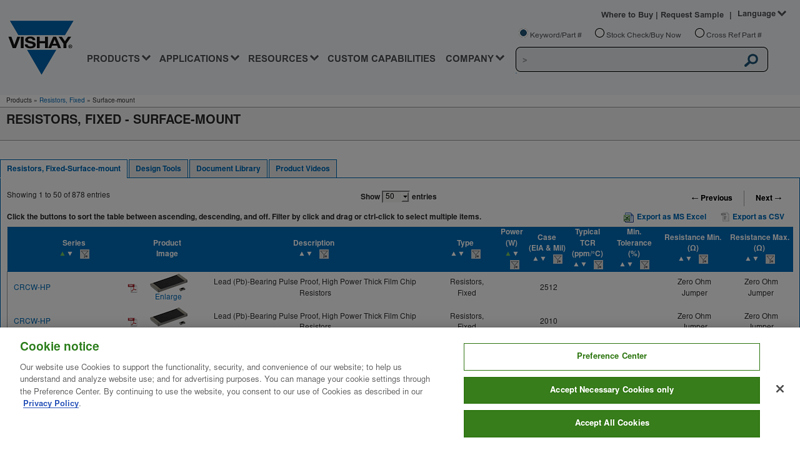Close the cookie notice with X

(x=779, y=389)
